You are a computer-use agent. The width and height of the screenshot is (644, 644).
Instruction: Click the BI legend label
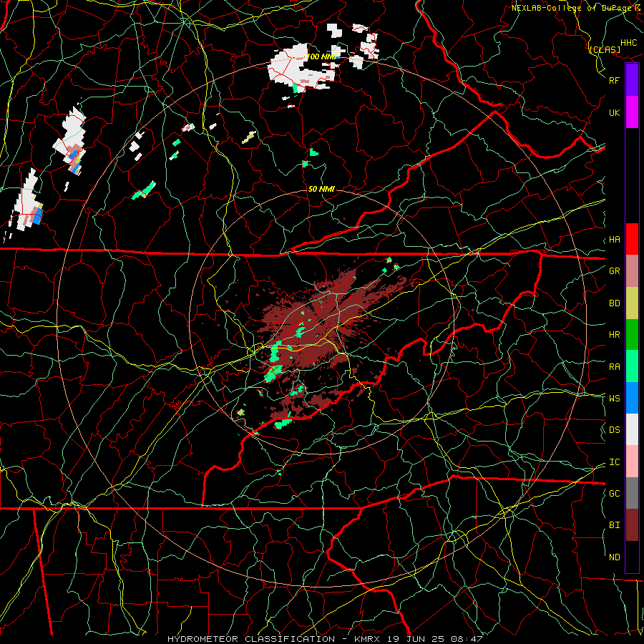coord(615,525)
